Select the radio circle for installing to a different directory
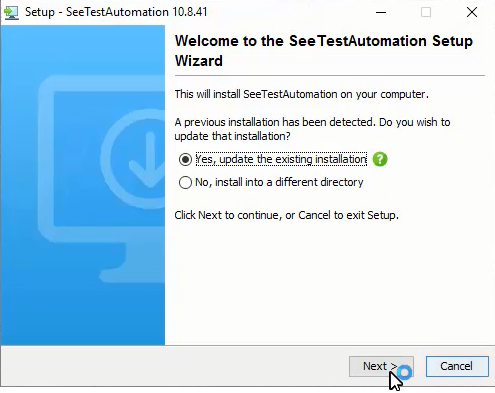495x393 pixels. (185, 182)
